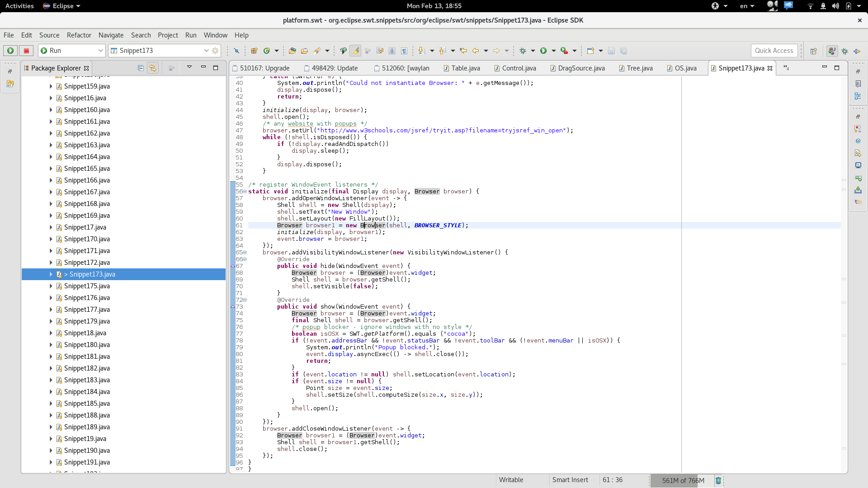Expand the Snippet159.java tree node
868x488 pixels.
click(x=51, y=86)
